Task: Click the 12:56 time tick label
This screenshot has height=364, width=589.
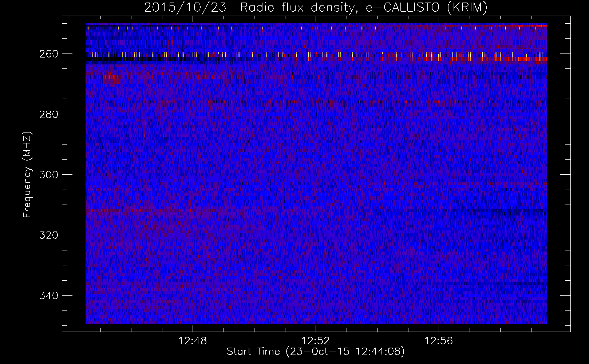Action: (439, 341)
